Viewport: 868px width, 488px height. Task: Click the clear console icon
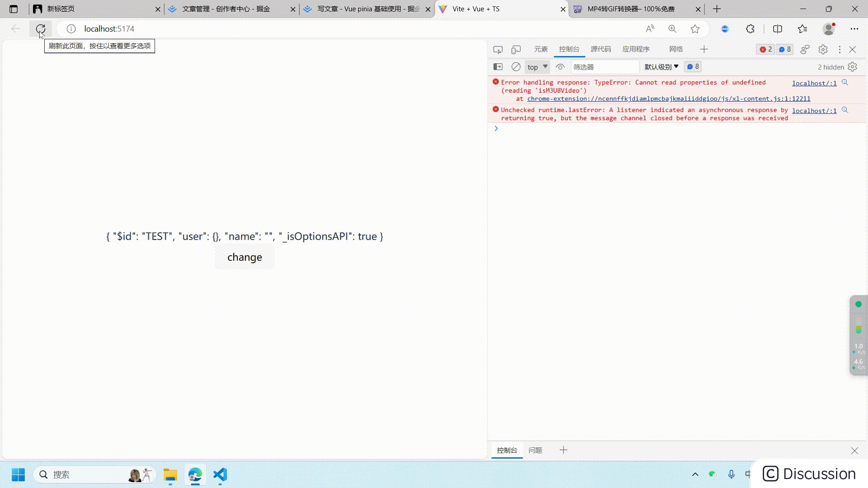(x=516, y=67)
